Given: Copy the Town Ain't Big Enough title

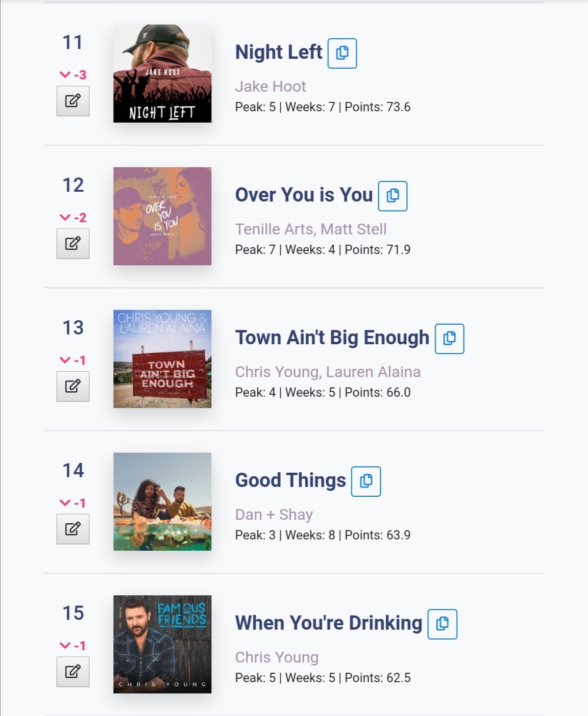Looking at the screenshot, I should pyautogui.click(x=449, y=338).
